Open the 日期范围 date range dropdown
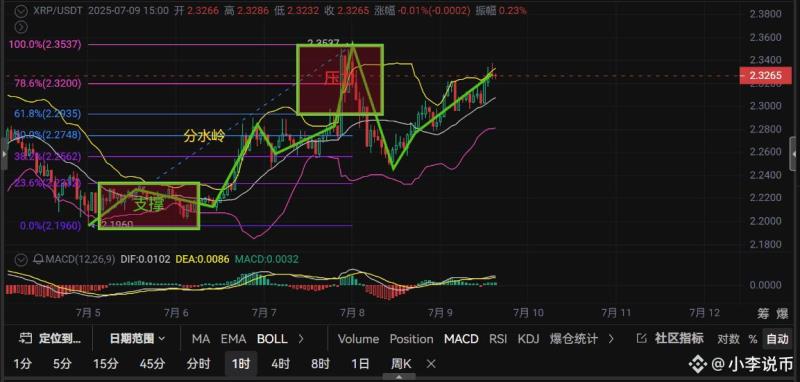This screenshot has width=800, height=382. [137, 338]
